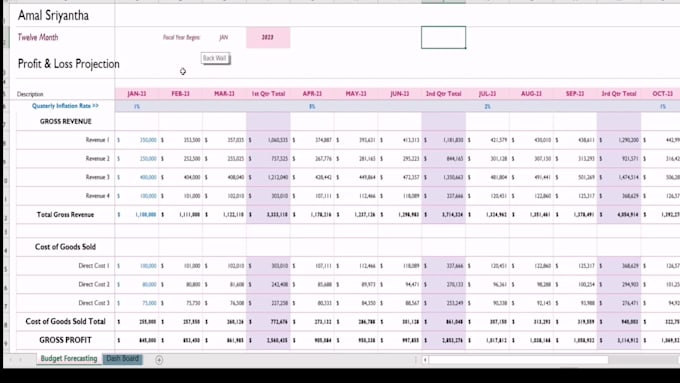The height and width of the screenshot is (383, 680).
Task: Select the APR-23 column header
Action: 312,94
